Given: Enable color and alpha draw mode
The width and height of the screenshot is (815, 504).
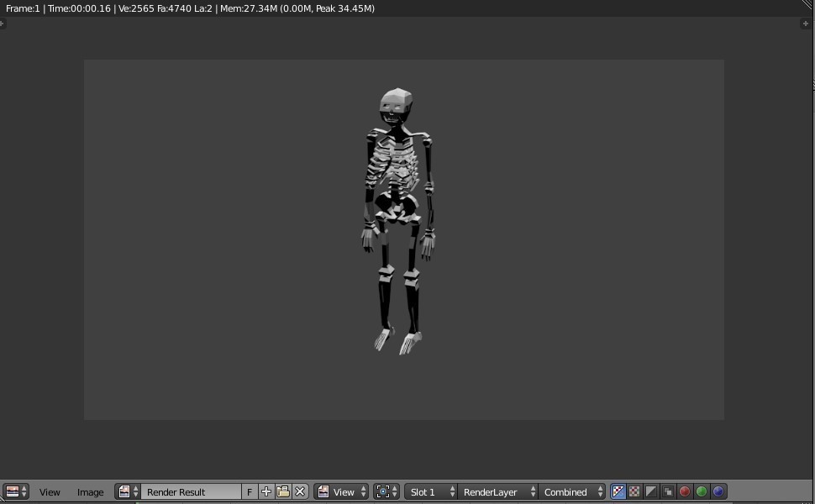Looking at the screenshot, I should click(618, 491).
